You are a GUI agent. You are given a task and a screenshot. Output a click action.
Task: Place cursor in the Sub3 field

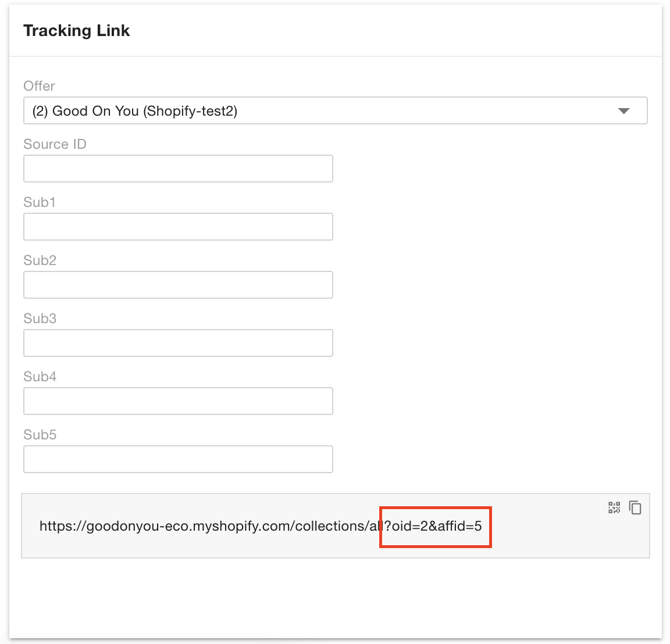point(178,343)
